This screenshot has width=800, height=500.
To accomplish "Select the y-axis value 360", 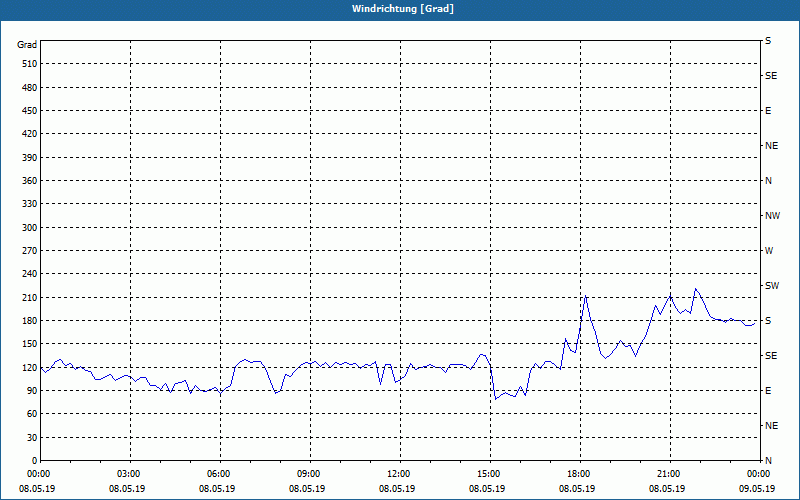I will click(30, 181).
